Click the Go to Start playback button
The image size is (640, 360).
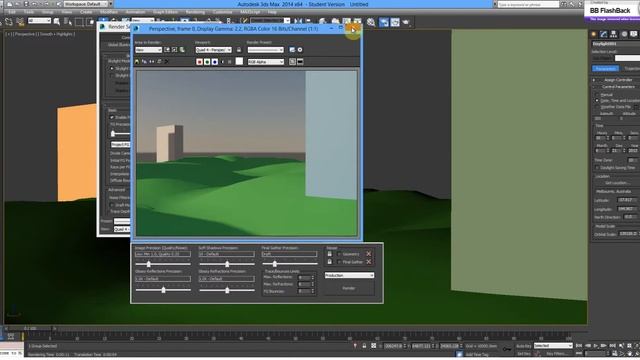(x=579, y=346)
